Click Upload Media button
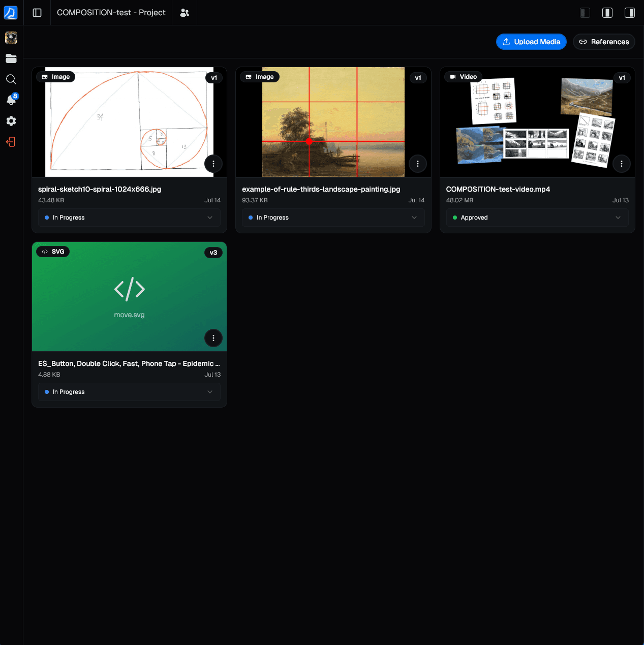Viewport: 644px width, 645px height. 531,42
